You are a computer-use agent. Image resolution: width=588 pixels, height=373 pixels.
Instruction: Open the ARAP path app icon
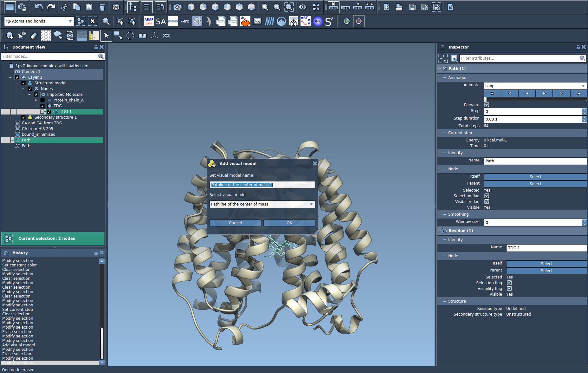pyautogui.click(x=149, y=21)
